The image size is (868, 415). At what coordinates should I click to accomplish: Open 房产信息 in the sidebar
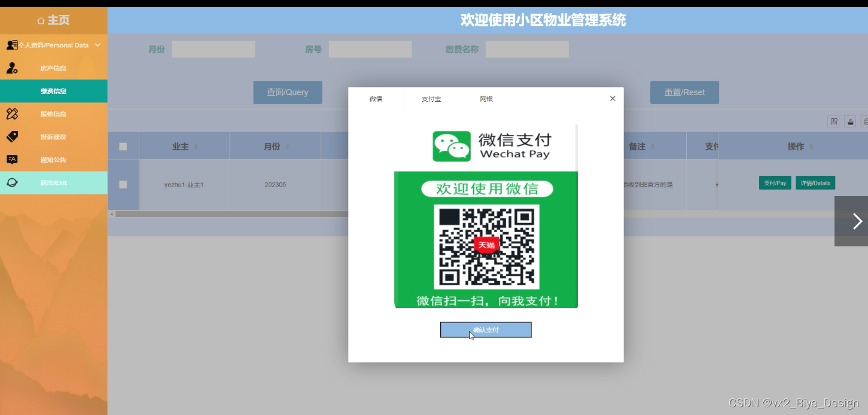tap(53, 68)
